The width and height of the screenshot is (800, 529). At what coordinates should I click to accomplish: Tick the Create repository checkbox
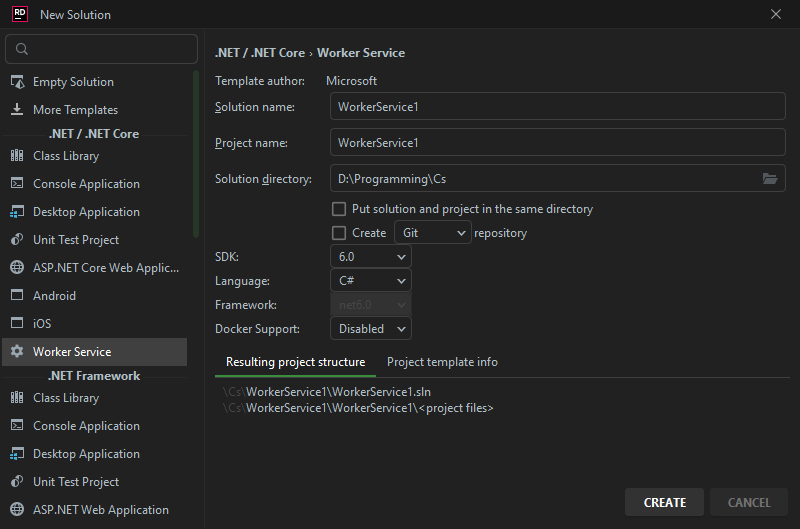click(x=339, y=233)
